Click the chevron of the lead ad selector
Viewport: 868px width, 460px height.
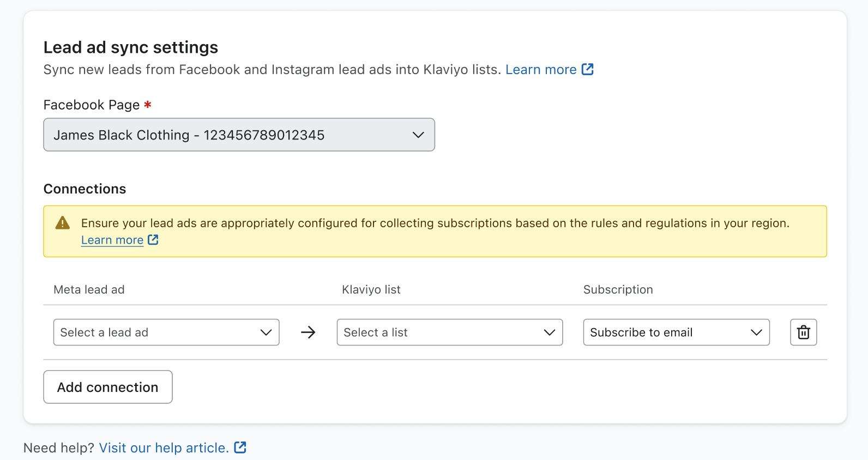click(266, 332)
